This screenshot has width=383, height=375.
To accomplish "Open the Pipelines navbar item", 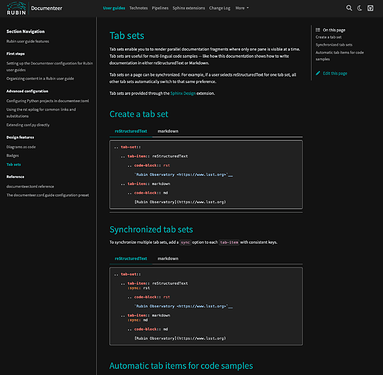I will pos(160,8).
